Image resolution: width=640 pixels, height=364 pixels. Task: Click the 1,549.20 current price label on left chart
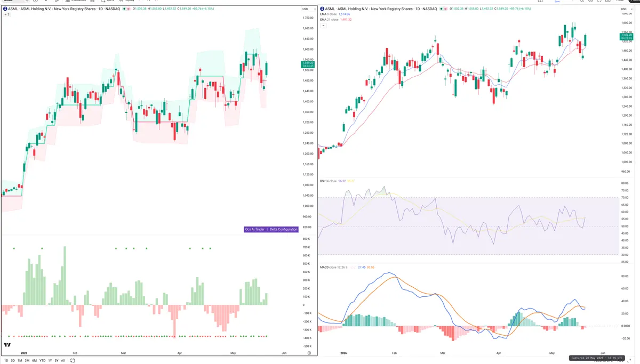coord(308,64)
